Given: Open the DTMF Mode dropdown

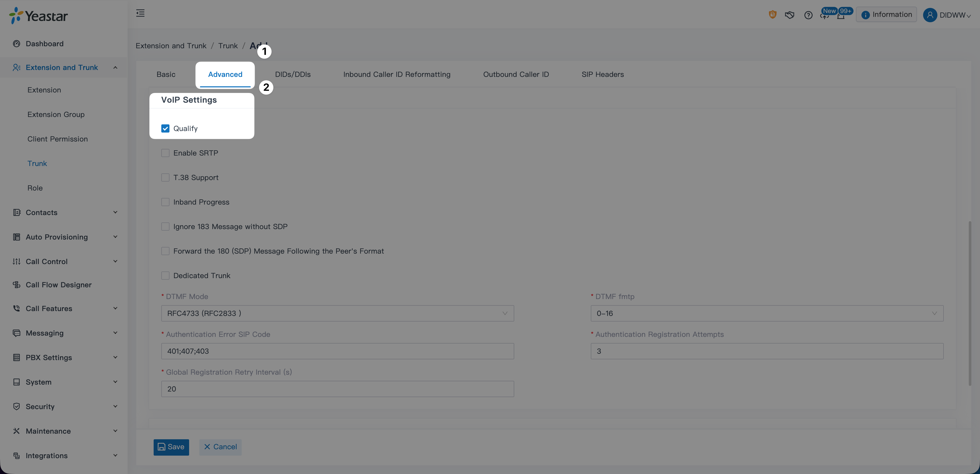Looking at the screenshot, I should click(337, 313).
